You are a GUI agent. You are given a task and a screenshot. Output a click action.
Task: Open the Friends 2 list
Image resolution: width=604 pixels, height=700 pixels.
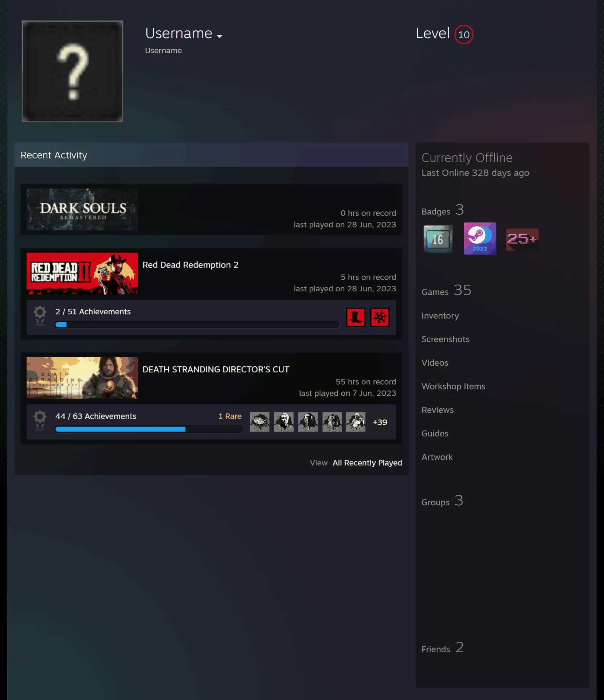pos(443,648)
